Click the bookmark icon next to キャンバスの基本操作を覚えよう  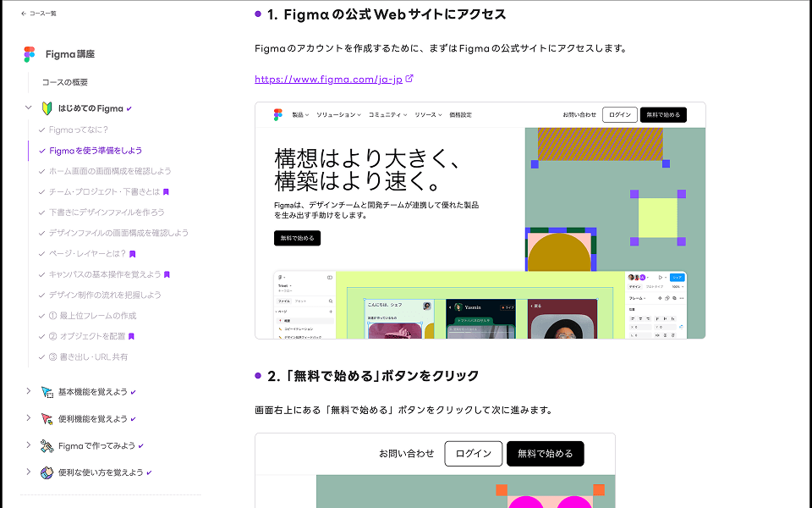[167, 274]
